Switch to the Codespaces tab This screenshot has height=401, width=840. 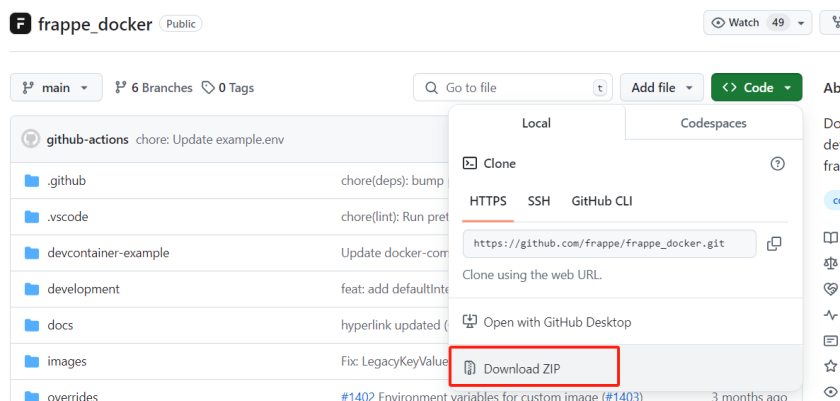(713, 123)
